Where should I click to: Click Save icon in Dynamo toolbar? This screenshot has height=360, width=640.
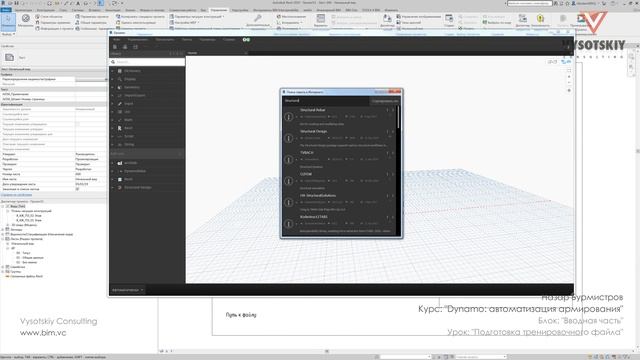click(x=135, y=47)
